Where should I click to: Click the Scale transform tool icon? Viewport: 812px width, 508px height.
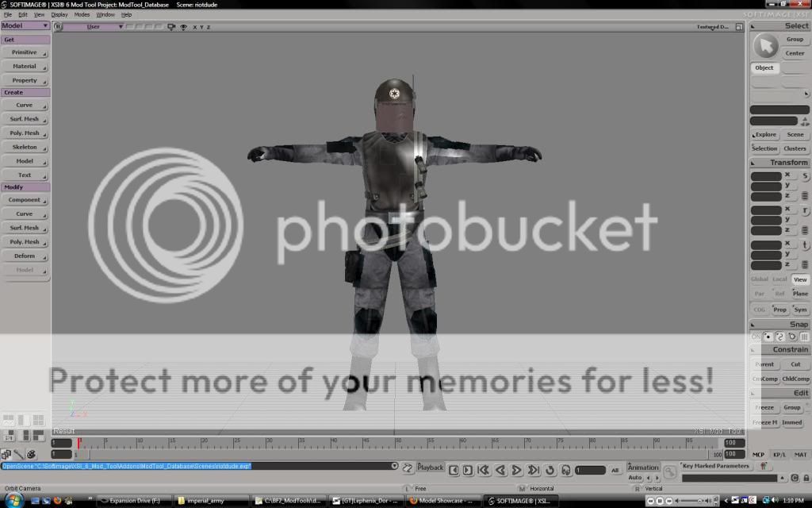(x=806, y=176)
